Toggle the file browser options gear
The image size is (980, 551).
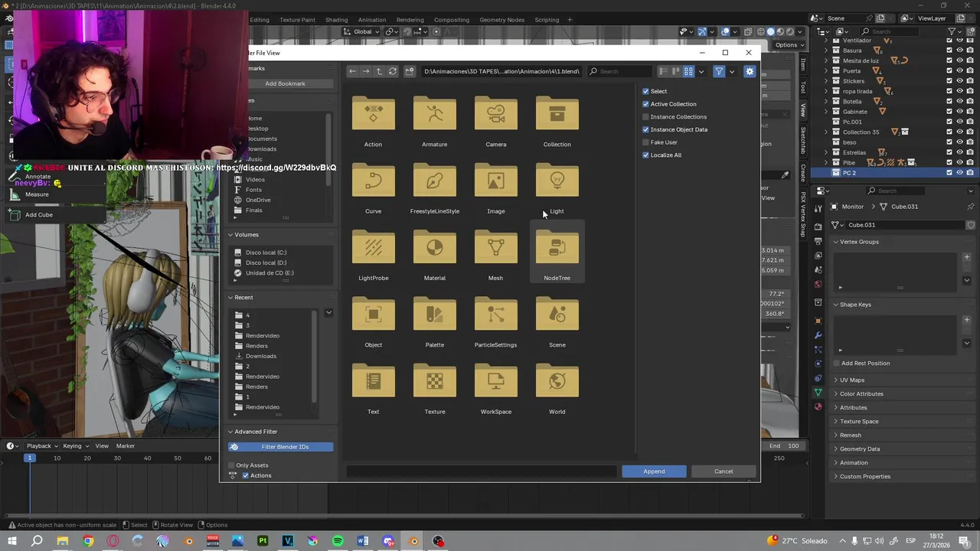(750, 71)
